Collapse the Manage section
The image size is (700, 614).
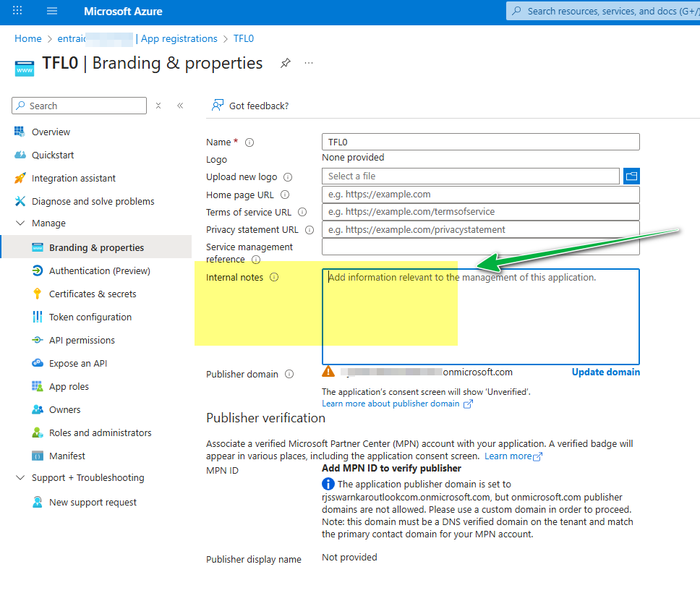pos(20,223)
